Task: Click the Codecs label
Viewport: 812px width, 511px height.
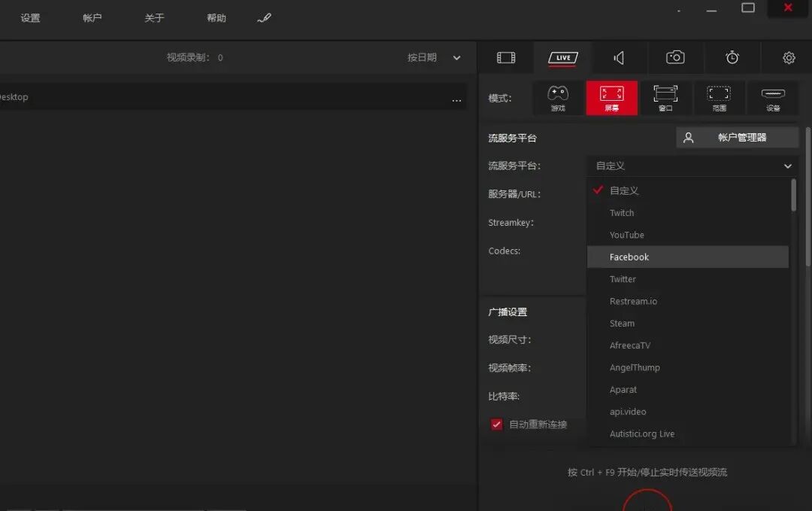Action: click(504, 251)
